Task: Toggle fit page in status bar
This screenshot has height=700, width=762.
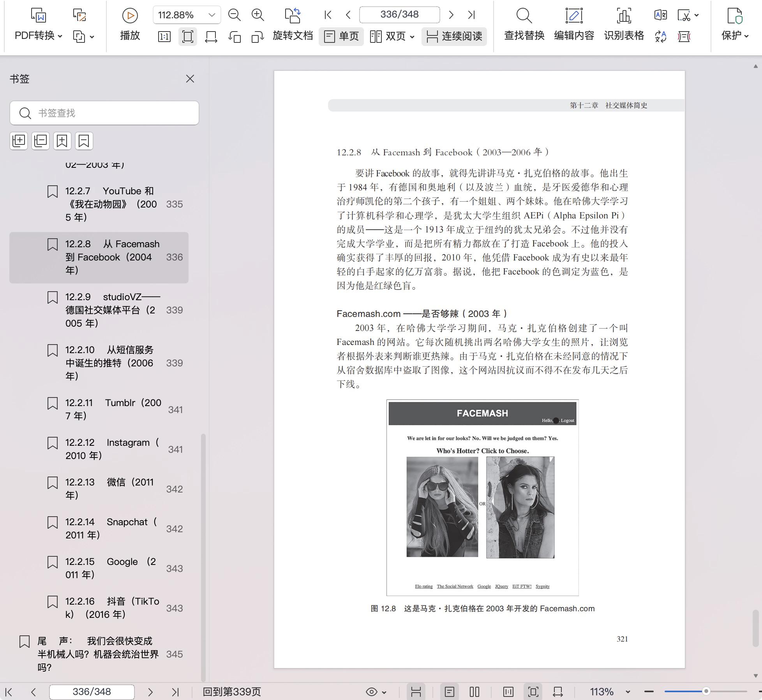Action: pos(533,692)
